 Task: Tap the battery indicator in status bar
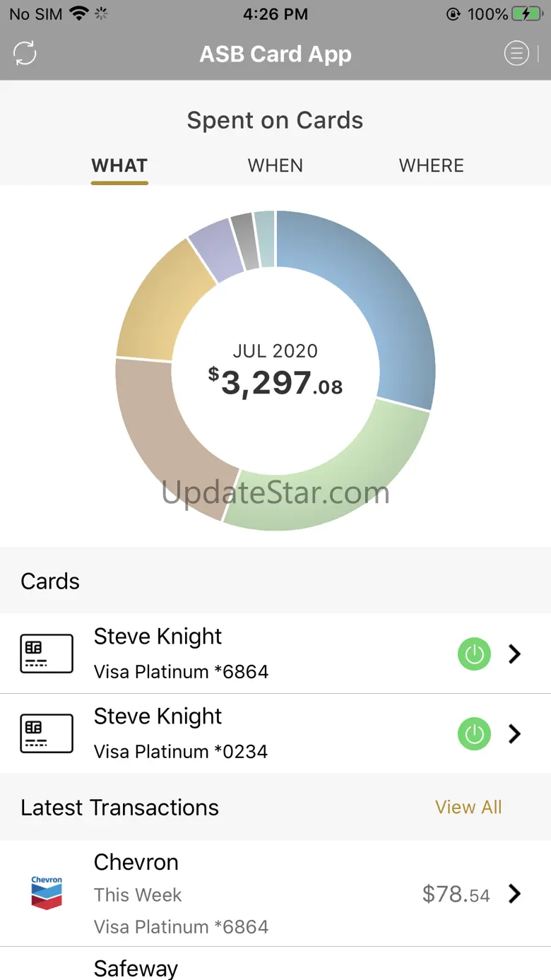pyautogui.click(x=527, y=14)
